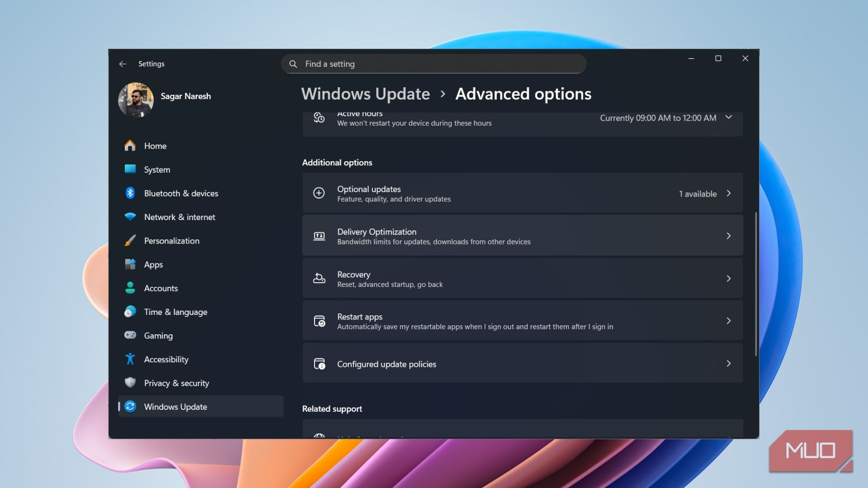
Task: Click the Windows Update sync icon
Action: coord(130,406)
